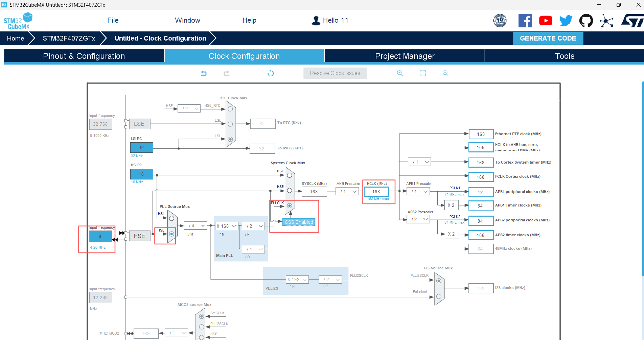Switch to the Tools tab

coord(565,56)
